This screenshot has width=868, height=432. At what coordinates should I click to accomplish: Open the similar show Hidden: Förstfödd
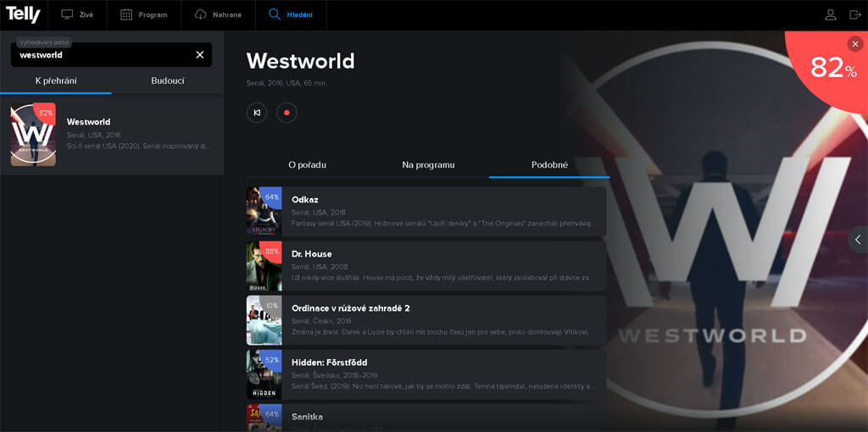coord(426,374)
